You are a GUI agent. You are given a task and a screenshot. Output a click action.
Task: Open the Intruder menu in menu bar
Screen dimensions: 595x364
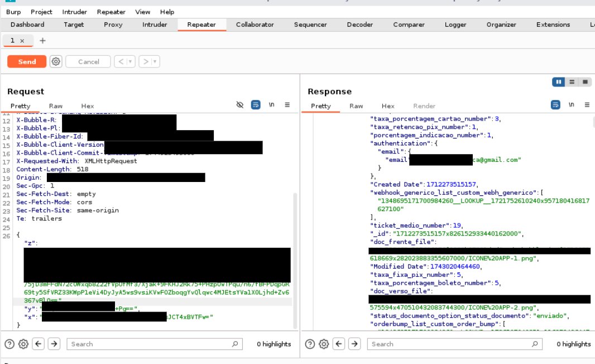click(x=74, y=12)
